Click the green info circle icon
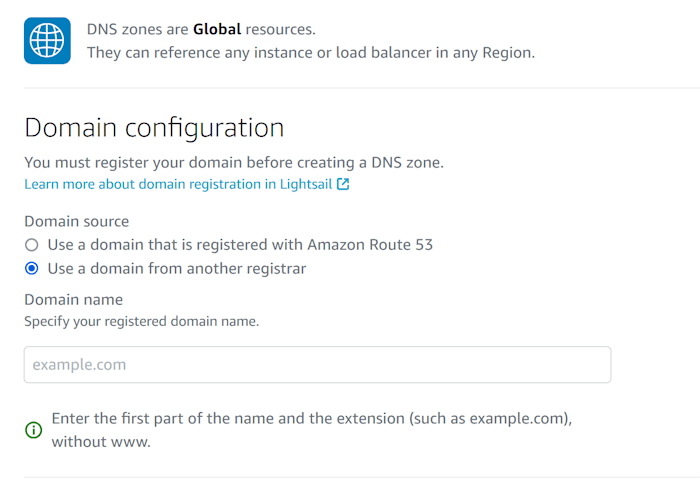The height and width of the screenshot is (478, 700). coord(34,430)
